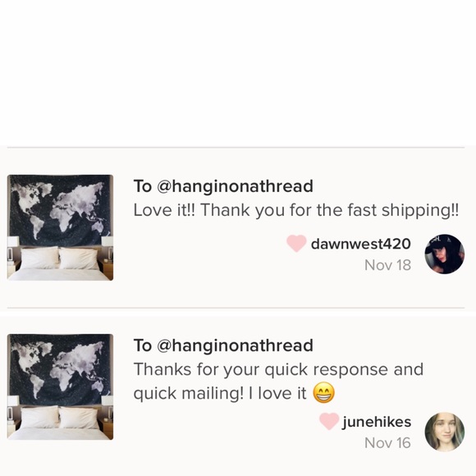Screen dimensions: 476x476
Task: Visit the junehikes username link
Action: point(377,422)
